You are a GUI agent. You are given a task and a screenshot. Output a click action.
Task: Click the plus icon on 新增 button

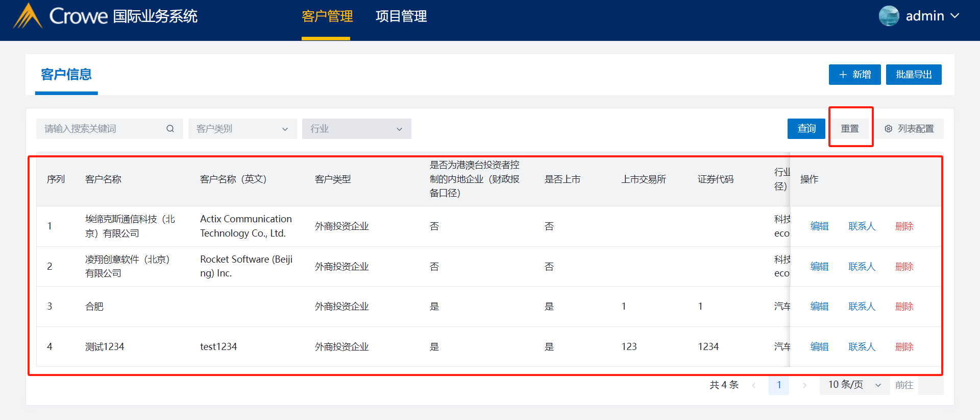pos(843,75)
